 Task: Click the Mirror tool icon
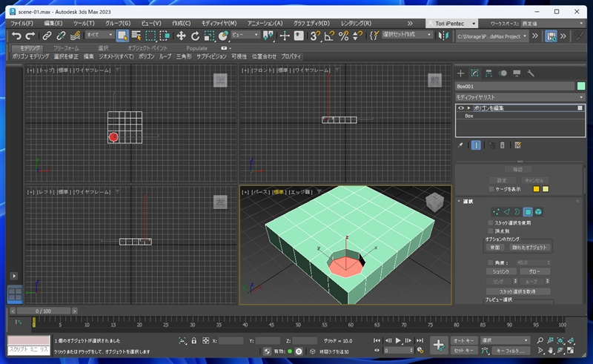point(443,36)
